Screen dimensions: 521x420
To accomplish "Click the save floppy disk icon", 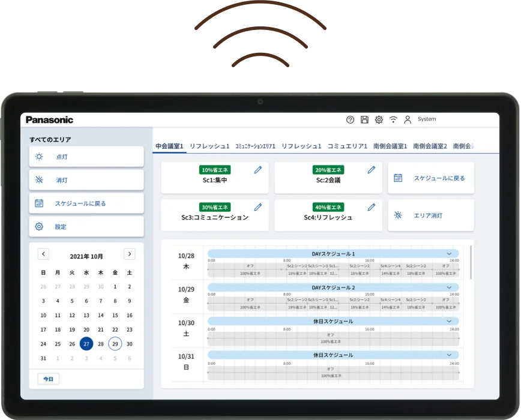I will tap(364, 119).
